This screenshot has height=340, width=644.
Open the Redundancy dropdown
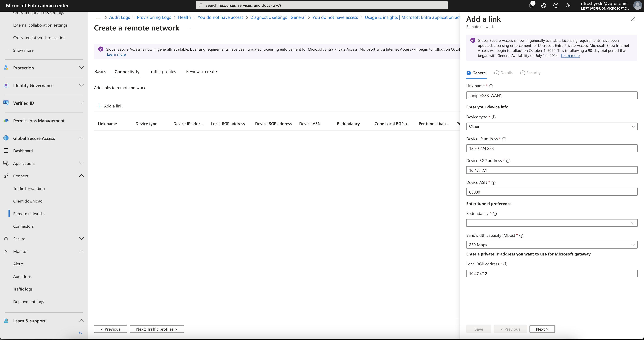click(552, 223)
